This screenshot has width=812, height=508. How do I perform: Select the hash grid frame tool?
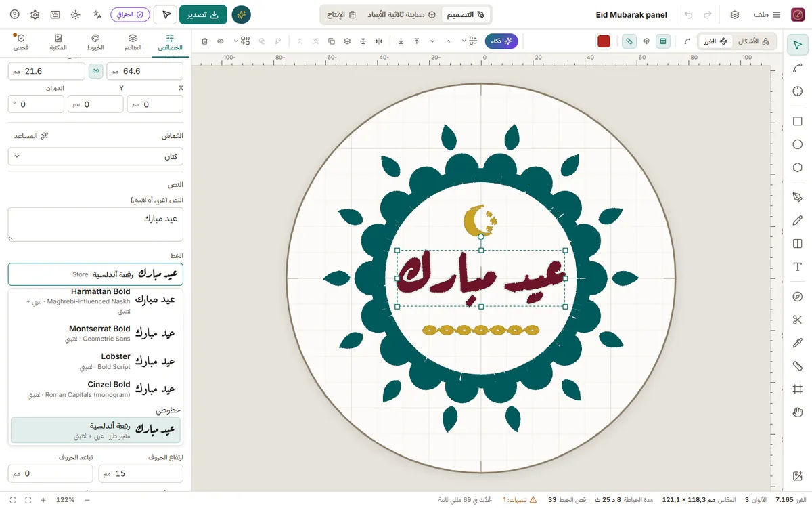pos(798,389)
